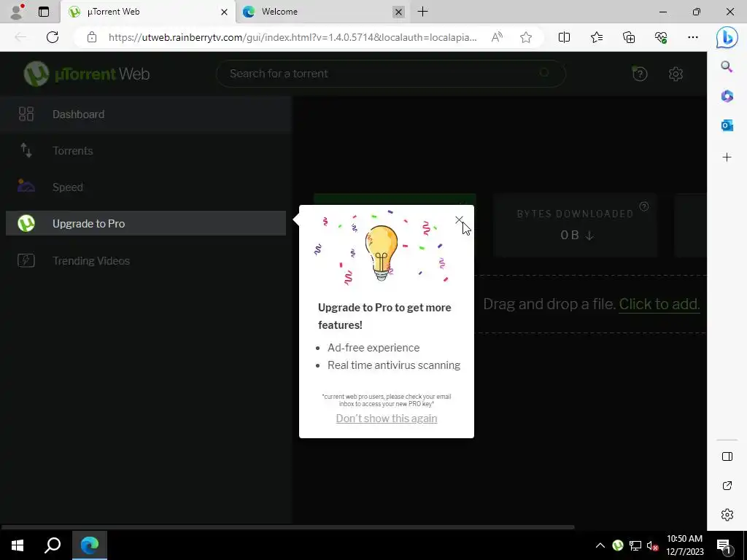View site information lock icon
This screenshot has width=747, height=560.
(x=92, y=37)
